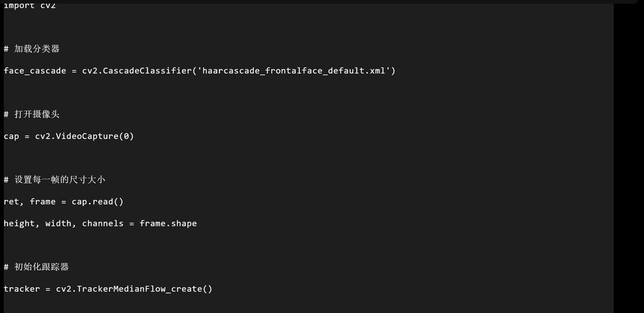Click the '# 初始化跟踪器' comment
Viewport: 644px width, 313px height.
click(36, 267)
